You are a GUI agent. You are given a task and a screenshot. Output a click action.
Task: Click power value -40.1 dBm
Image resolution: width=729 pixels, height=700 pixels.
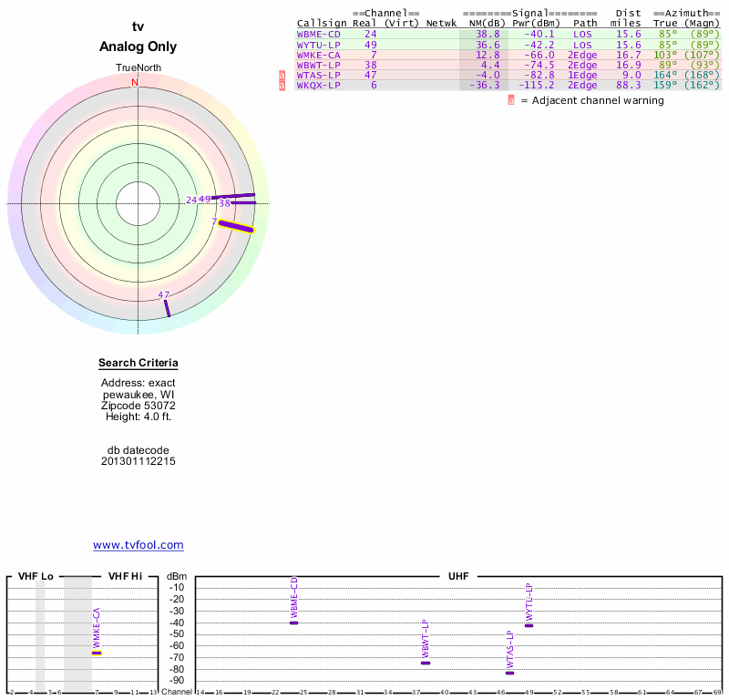(x=539, y=35)
